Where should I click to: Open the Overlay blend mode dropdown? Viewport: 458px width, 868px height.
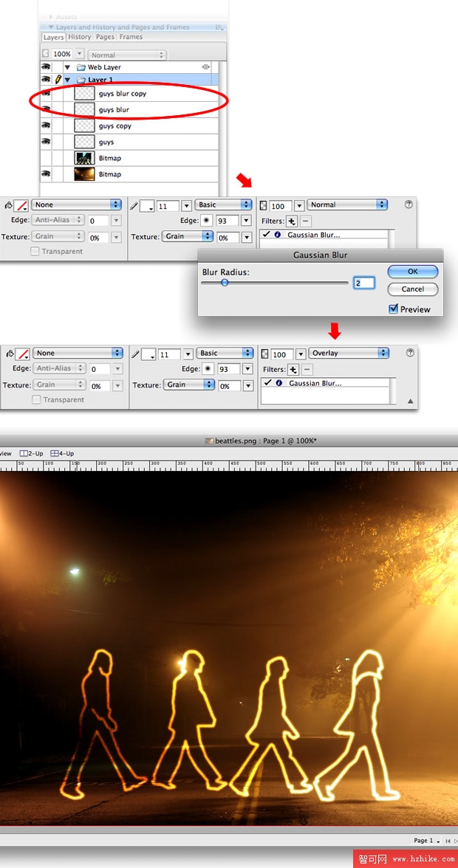349,354
